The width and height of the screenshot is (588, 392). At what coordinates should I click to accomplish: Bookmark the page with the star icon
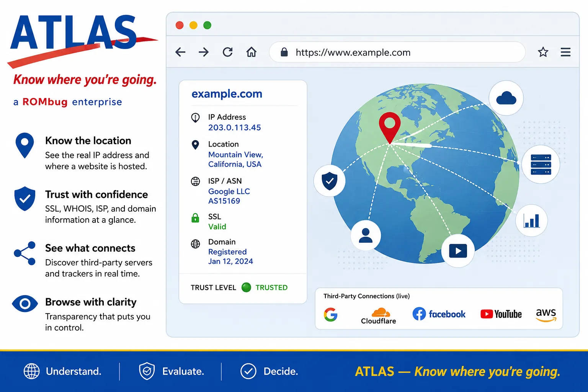[x=543, y=52]
